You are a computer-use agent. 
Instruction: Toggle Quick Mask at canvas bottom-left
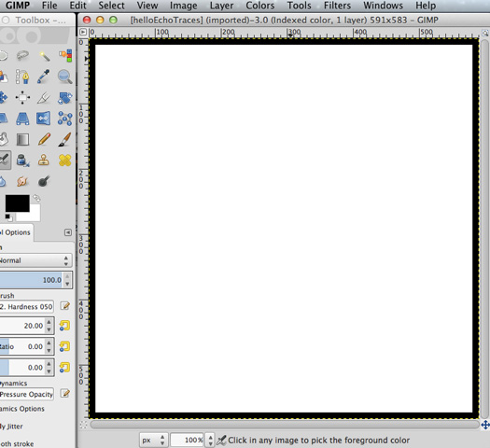(83, 425)
